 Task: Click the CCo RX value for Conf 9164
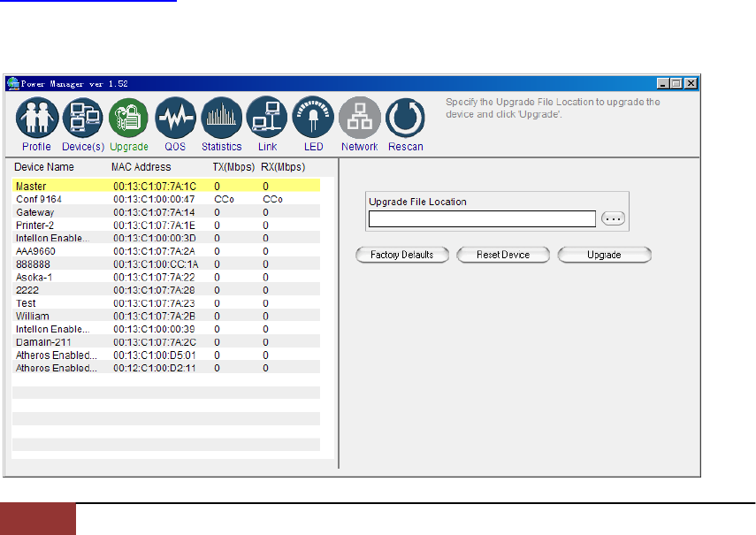(273, 199)
